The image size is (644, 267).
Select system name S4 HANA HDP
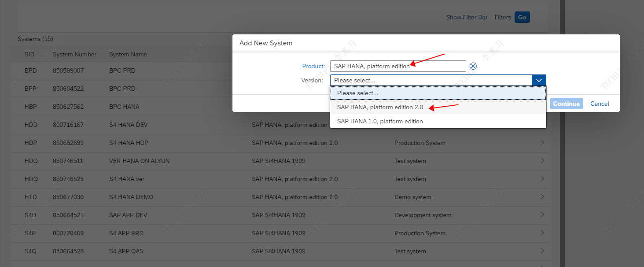[x=129, y=143]
